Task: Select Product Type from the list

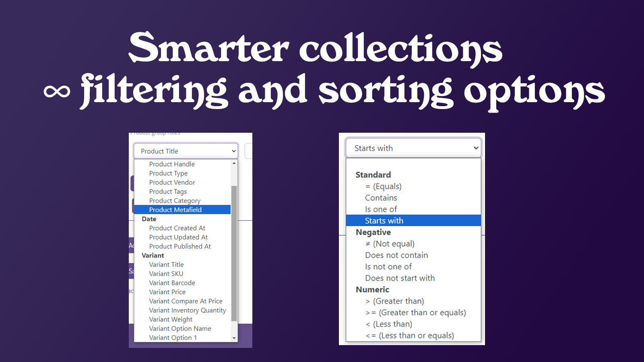Action: pyautogui.click(x=168, y=173)
